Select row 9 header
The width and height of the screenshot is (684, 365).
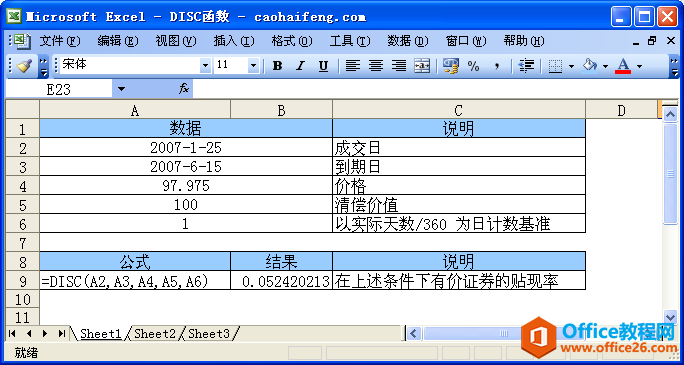coord(23,280)
